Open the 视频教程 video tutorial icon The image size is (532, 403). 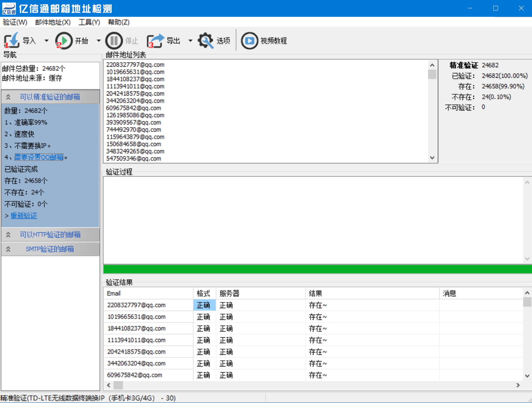click(x=249, y=41)
